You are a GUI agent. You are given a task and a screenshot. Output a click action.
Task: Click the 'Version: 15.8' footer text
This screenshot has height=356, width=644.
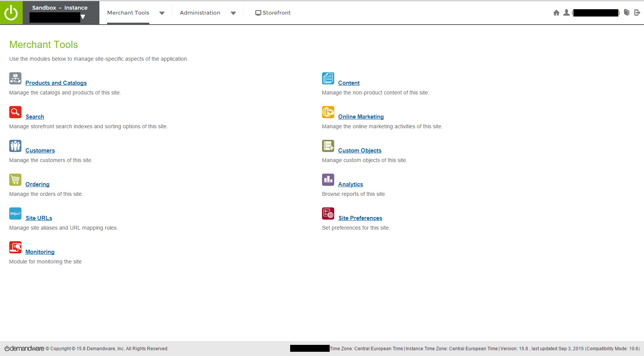coord(514,349)
